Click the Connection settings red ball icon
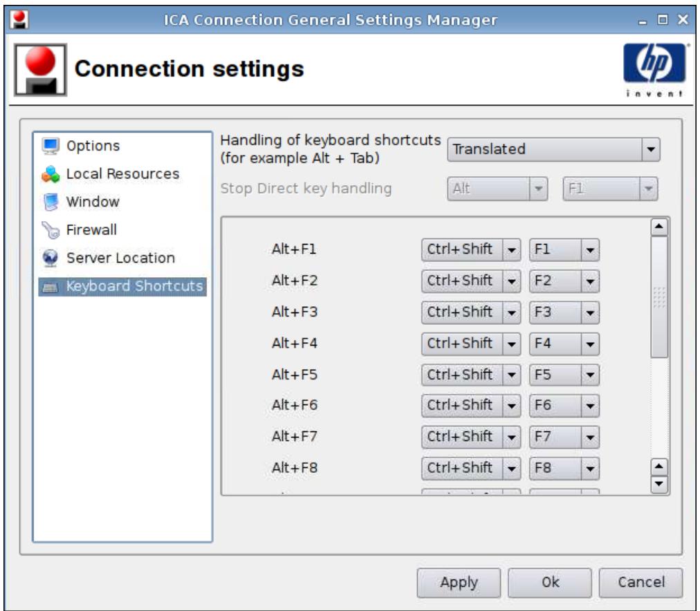This screenshot has height=611, width=700. (x=41, y=70)
